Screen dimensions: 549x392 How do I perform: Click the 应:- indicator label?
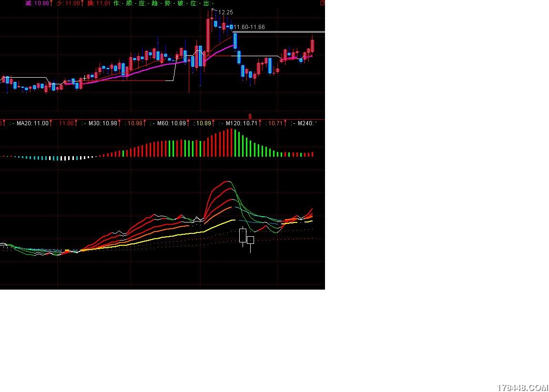144,3
